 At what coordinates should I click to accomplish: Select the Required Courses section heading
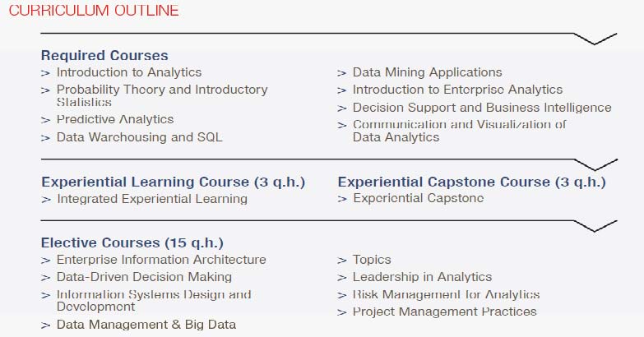[104, 55]
